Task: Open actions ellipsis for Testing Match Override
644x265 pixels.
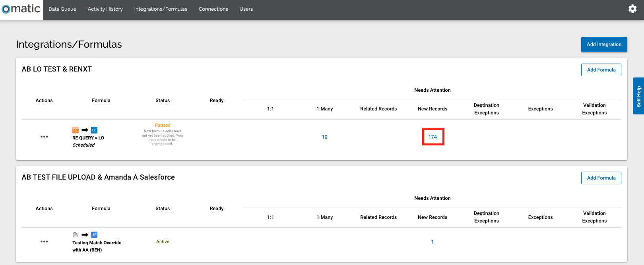Action: (44, 242)
